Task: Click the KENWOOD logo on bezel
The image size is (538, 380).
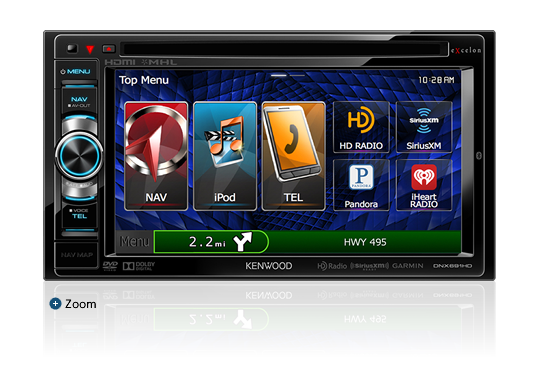Action: 269,266
